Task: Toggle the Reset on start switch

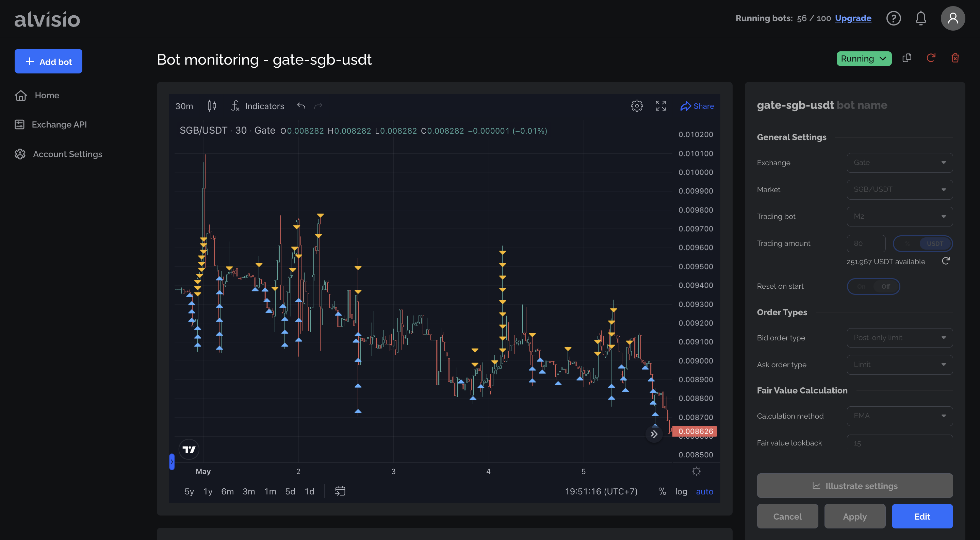Action: [873, 286]
